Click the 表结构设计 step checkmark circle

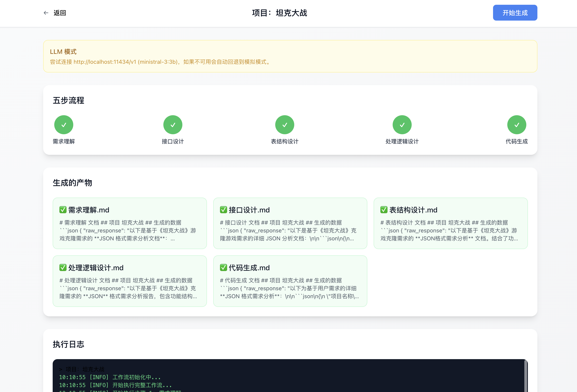285,125
